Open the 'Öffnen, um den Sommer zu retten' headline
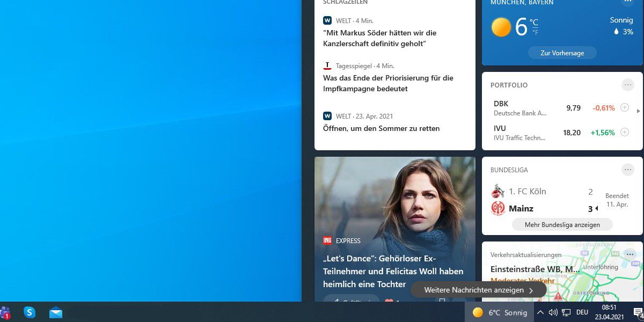The image size is (644, 322). 381,128
